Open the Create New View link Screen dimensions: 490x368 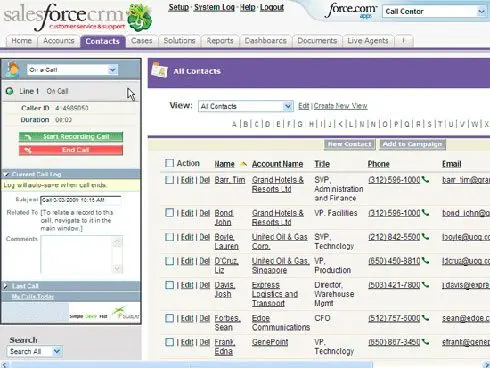click(x=340, y=106)
